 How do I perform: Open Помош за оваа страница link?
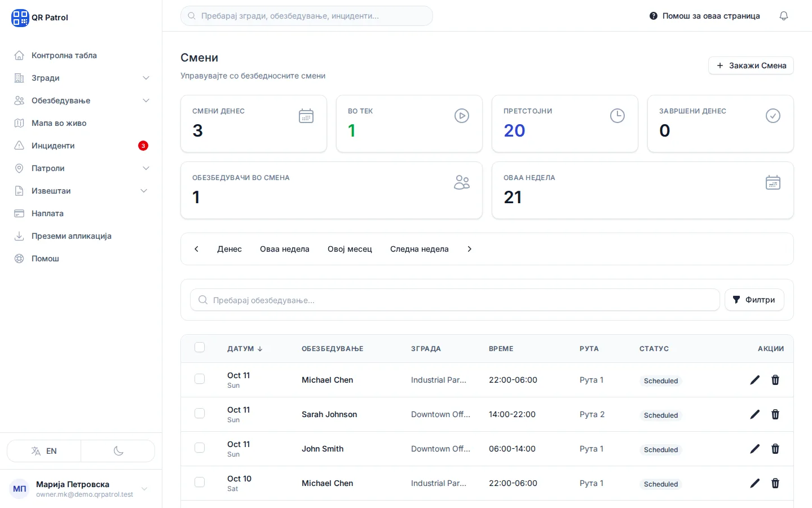705,16
